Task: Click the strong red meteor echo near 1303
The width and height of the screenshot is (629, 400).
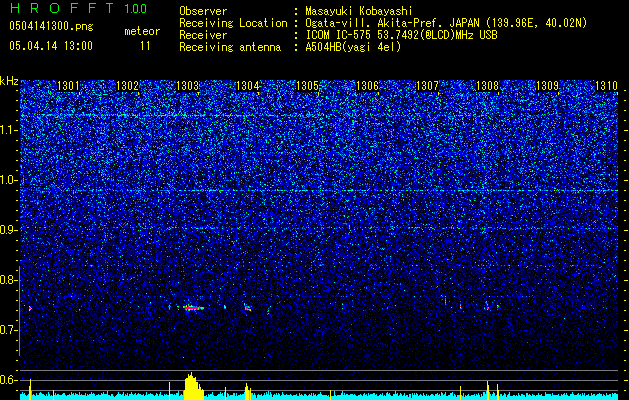Action: (193, 308)
